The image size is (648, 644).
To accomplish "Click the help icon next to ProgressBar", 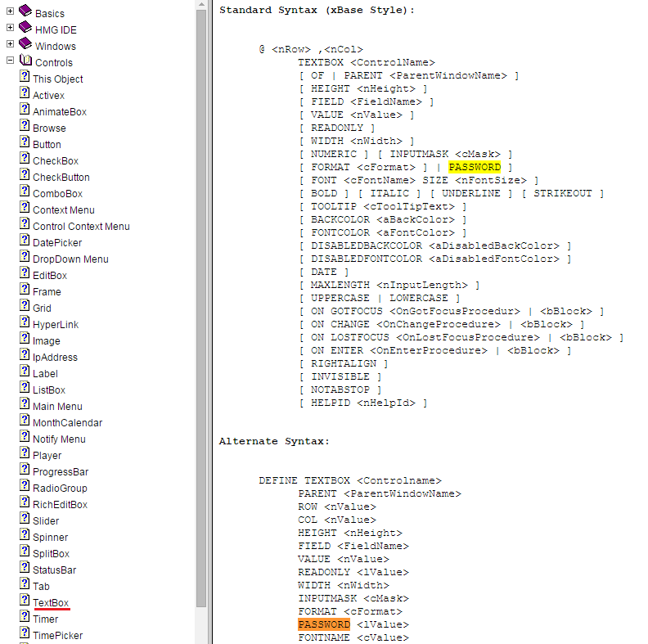I will click(25, 471).
